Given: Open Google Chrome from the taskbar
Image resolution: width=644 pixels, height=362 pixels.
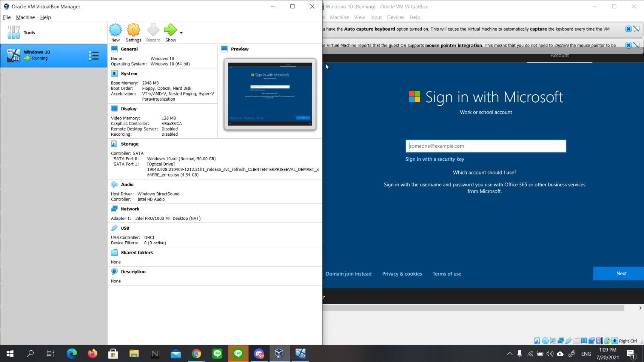Looking at the screenshot, I should click(196, 353).
